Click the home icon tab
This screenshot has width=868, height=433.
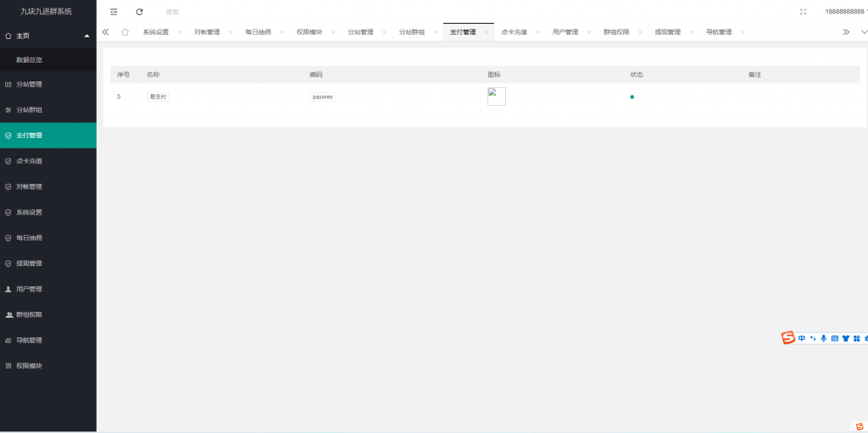pyautogui.click(x=125, y=32)
